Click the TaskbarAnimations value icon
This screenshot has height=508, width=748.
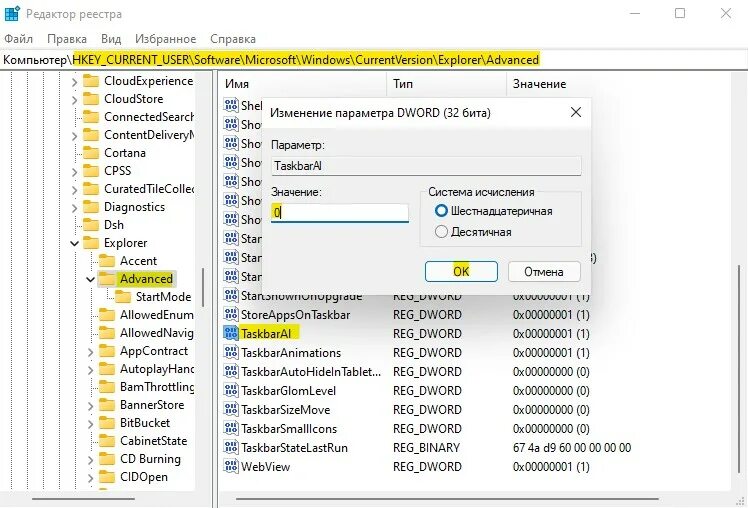click(231, 352)
